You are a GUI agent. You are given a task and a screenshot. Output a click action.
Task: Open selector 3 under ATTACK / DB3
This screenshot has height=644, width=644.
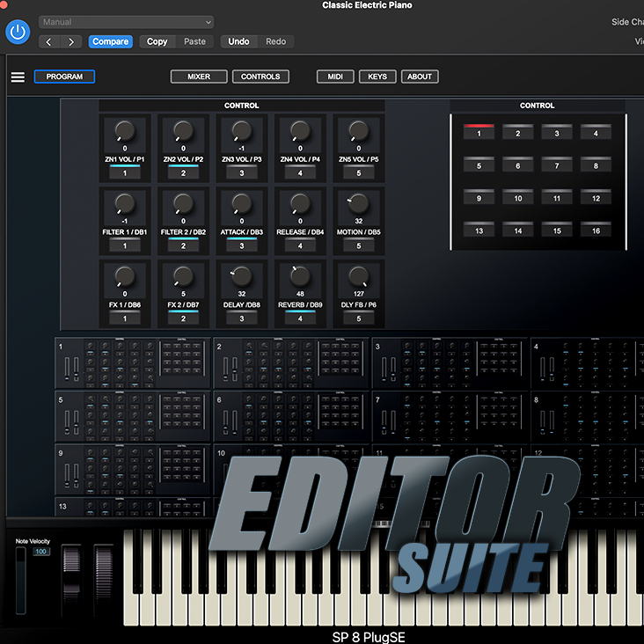click(241, 245)
